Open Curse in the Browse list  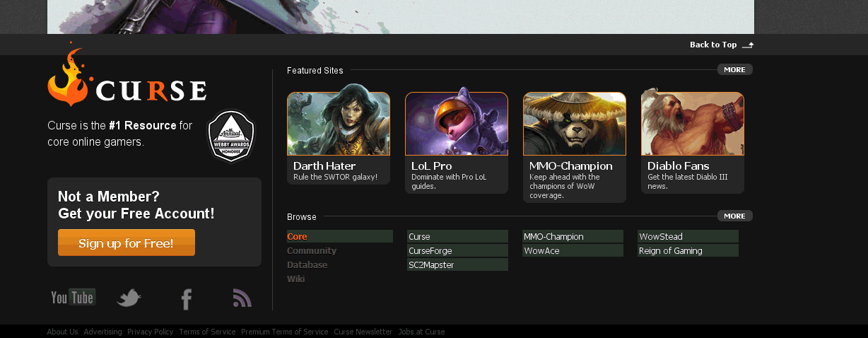coord(457,236)
